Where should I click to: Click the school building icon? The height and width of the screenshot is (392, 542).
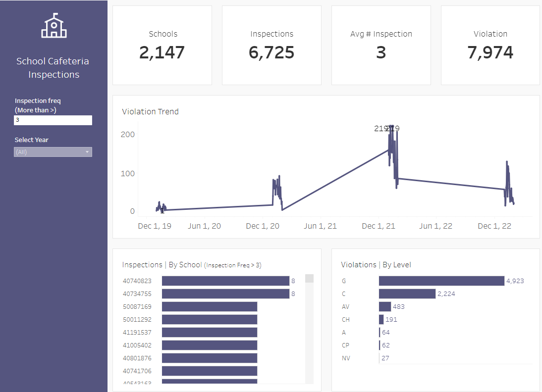pyautogui.click(x=54, y=26)
